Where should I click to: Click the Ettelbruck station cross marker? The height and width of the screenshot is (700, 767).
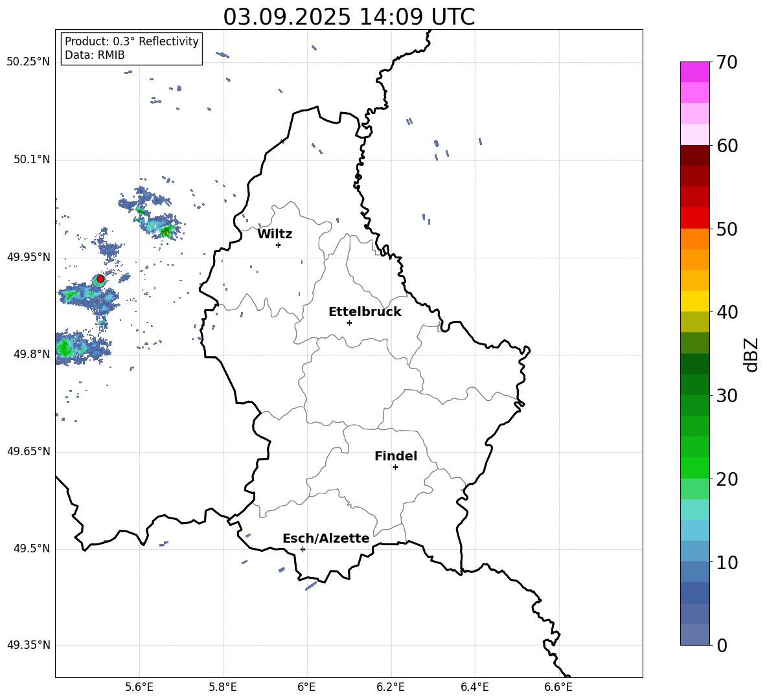point(349,322)
